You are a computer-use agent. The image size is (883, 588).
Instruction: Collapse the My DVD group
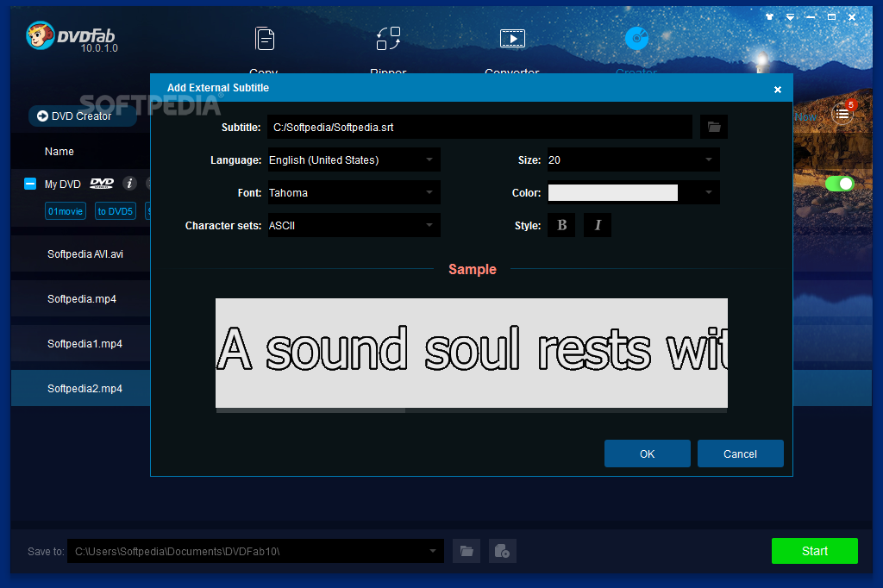[x=30, y=184]
